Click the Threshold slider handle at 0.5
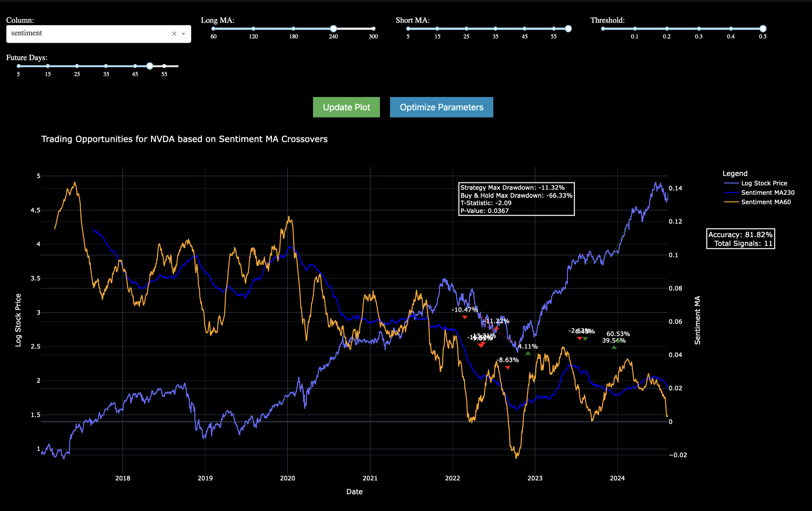Screen dimensions: 812x511 763,29
